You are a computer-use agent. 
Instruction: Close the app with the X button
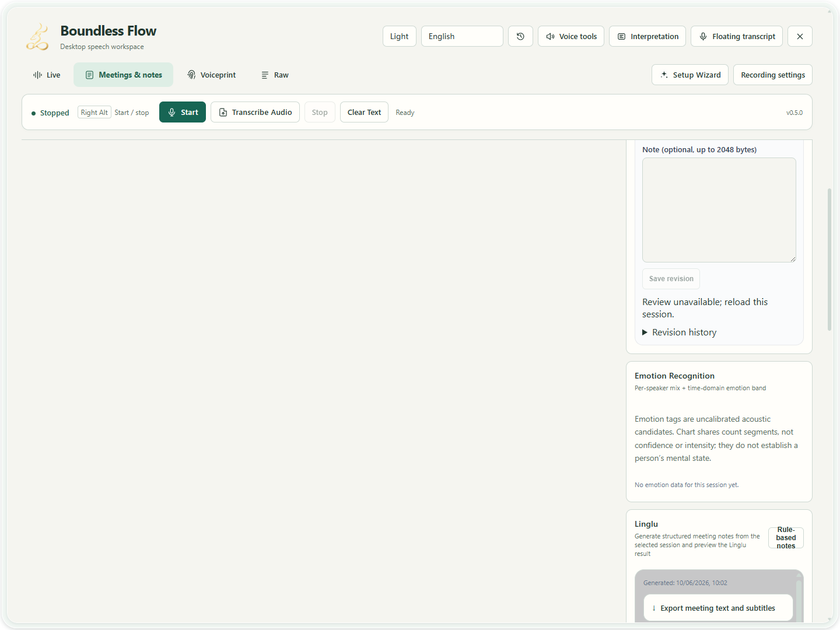(x=800, y=36)
